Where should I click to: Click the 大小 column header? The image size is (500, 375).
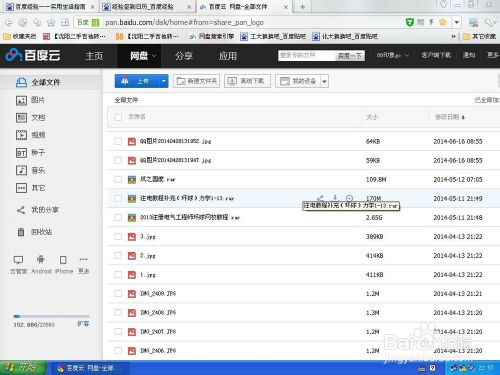point(372,117)
